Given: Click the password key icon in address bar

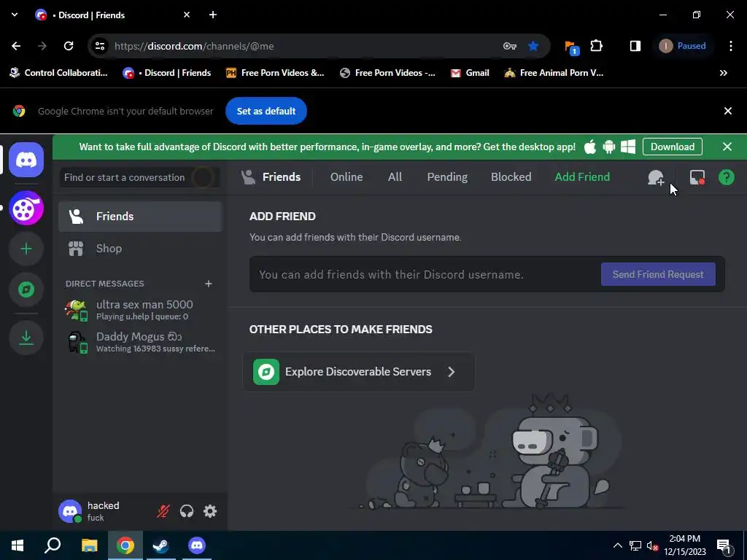Looking at the screenshot, I should 510,46.
